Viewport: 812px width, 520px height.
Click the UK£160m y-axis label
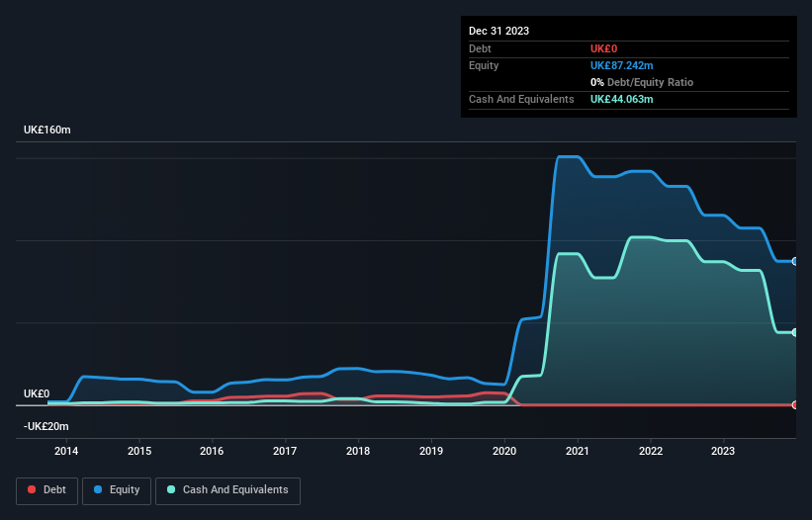click(47, 130)
